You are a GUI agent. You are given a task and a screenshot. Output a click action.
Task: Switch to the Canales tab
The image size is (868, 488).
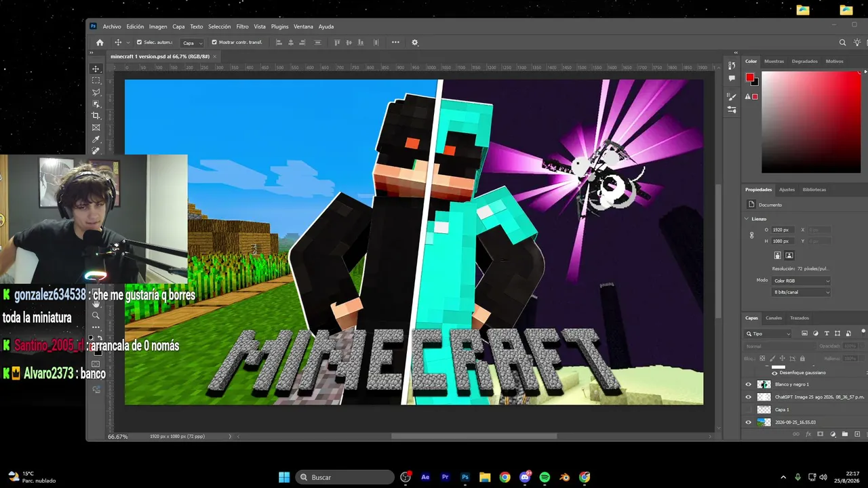pyautogui.click(x=774, y=318)
